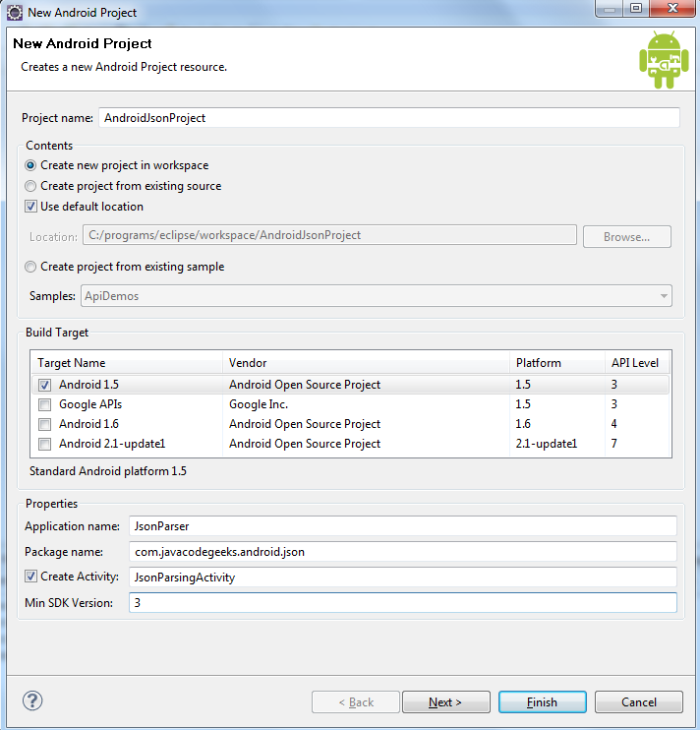700x730 pixels.
Task: Maximize the New Android Project window
Action: 636,9
